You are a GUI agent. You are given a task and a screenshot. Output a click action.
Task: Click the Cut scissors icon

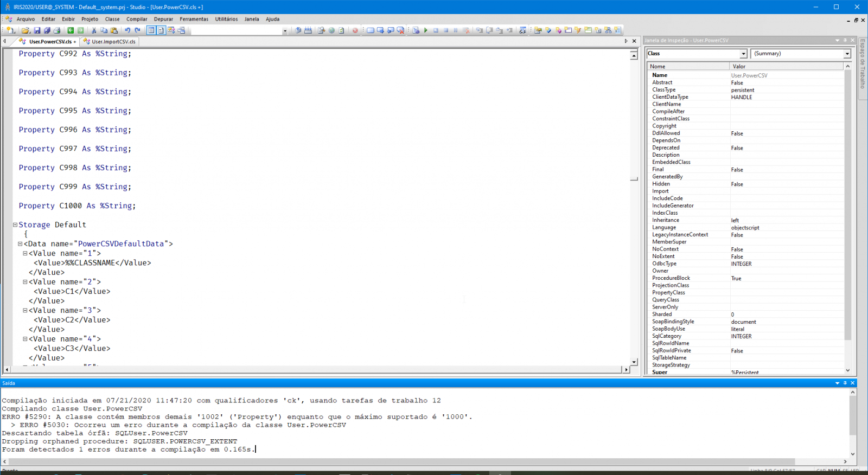point(94,30)
